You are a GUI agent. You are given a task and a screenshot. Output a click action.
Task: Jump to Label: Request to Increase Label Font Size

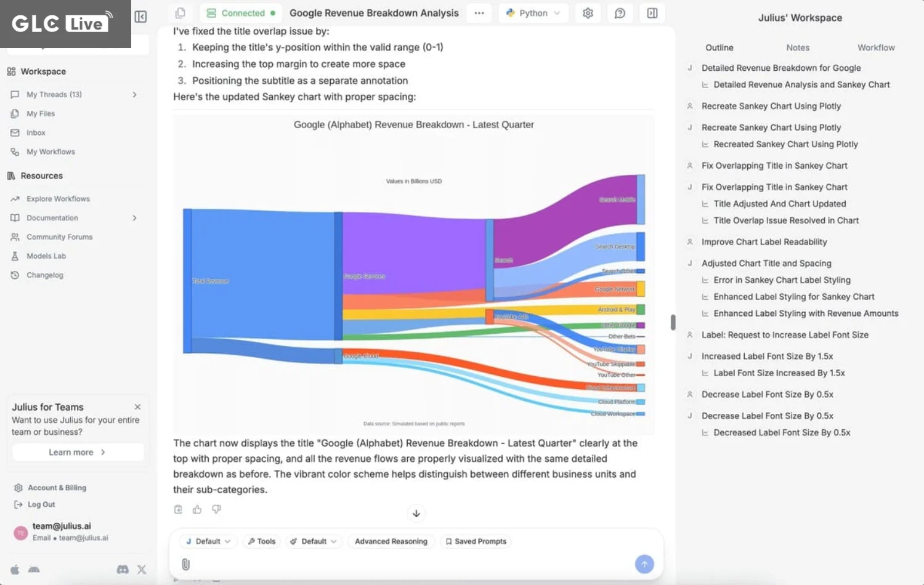click(x=785, y=335)
